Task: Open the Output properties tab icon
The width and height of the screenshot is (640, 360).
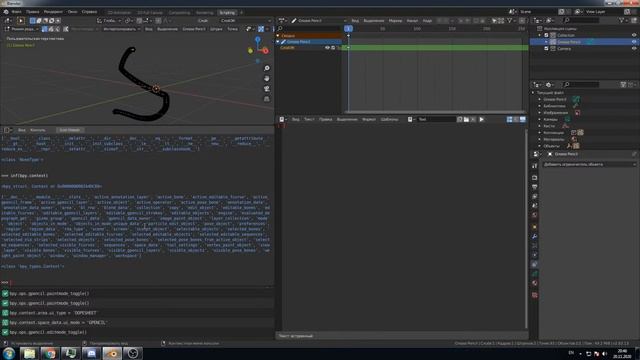Action: tap(534, 187)
